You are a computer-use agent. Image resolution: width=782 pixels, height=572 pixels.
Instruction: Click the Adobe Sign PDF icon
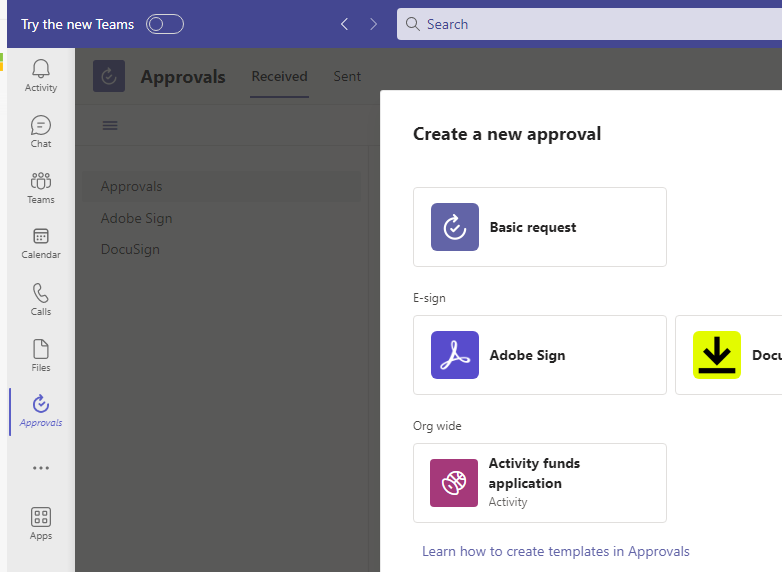pyautogui.click(x=455, y=355)
